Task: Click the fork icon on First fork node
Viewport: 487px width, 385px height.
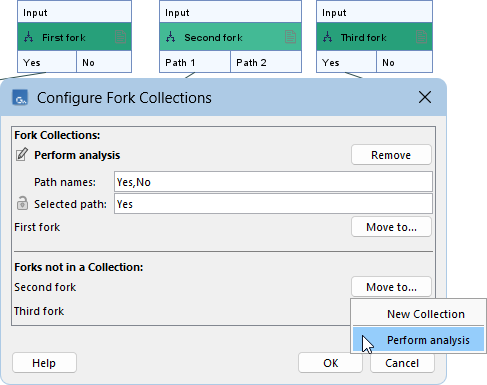Action: pyautogui.click(x=29, y=37)
